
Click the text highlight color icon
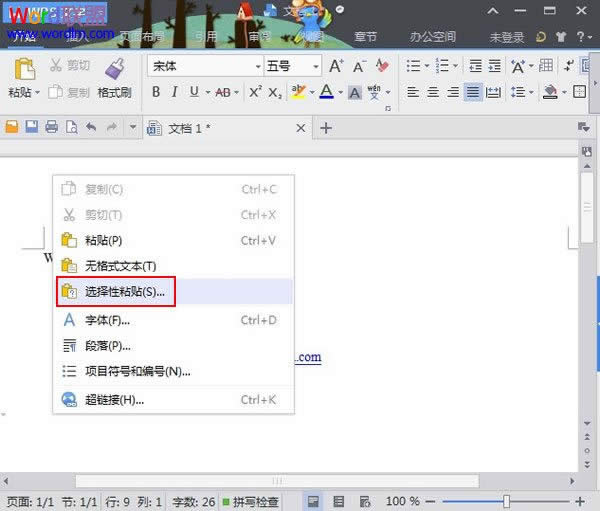click(x=298, y=92)
